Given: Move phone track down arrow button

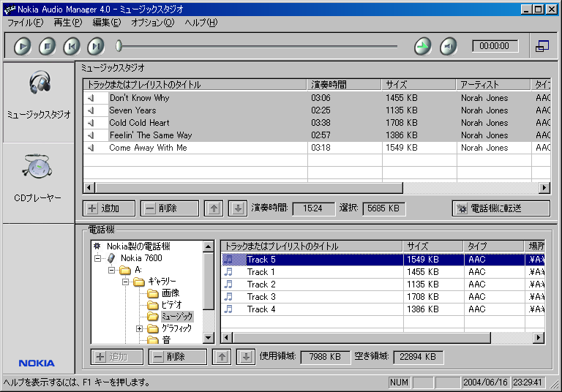Looking at the screenshot, I should click(x=246, y=356).
